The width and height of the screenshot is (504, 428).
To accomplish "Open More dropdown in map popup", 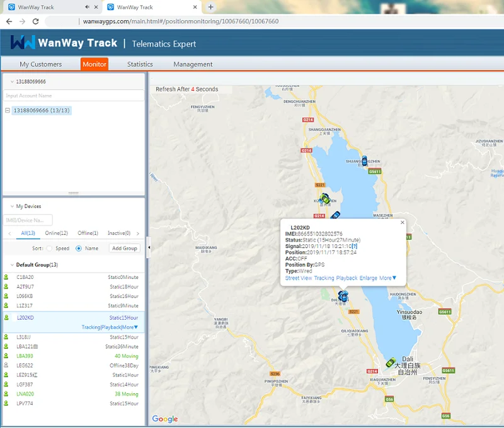I will click(x=387, y=278).
